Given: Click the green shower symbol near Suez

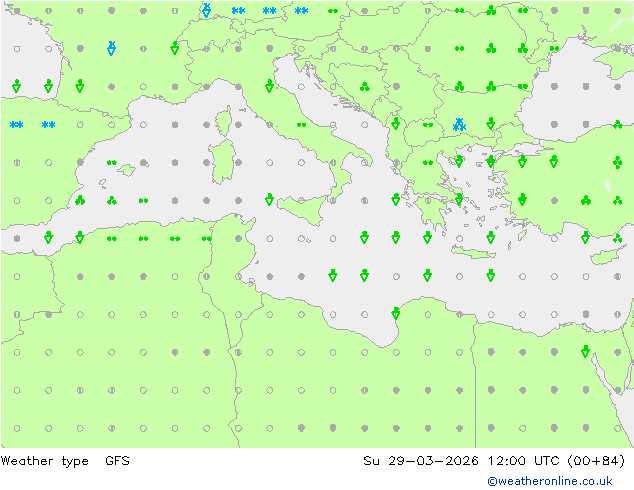Looking at the screenshot, I should pyautogui.click(x=585, y=351).
